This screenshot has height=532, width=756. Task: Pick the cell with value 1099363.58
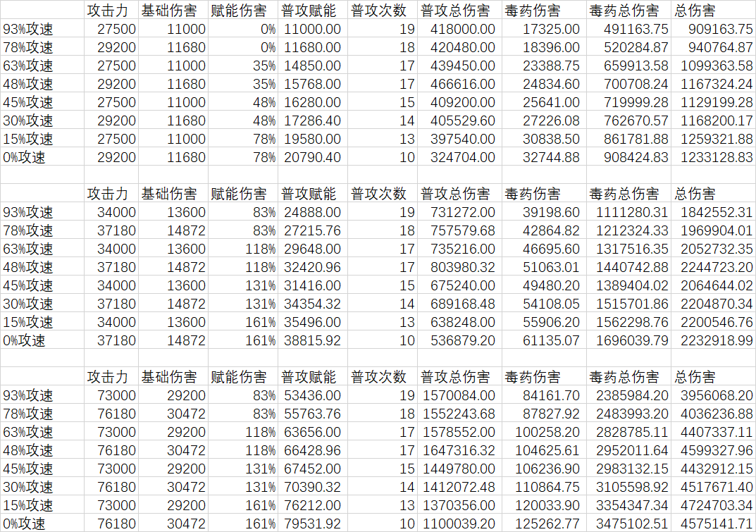click(x=713, y=66)
